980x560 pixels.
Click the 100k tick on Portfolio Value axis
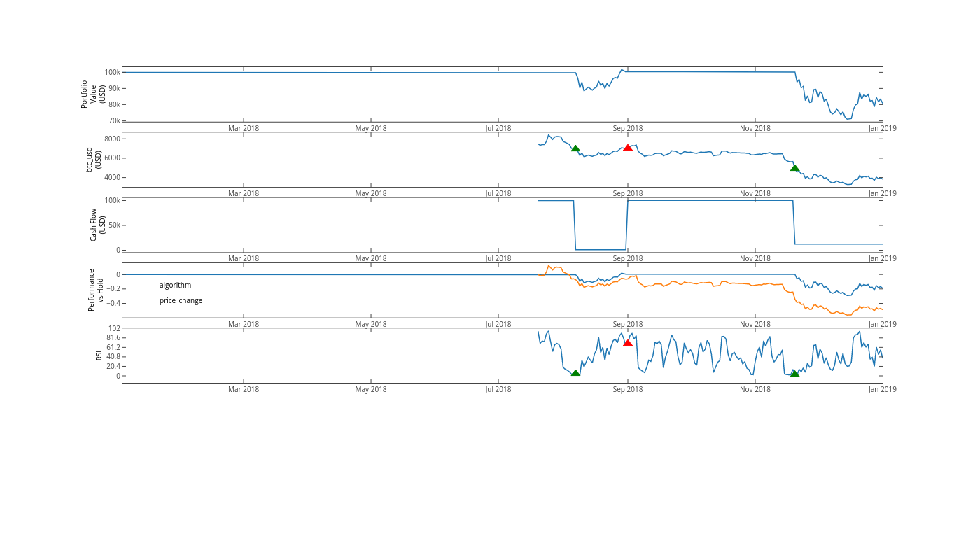coord(112,72)
